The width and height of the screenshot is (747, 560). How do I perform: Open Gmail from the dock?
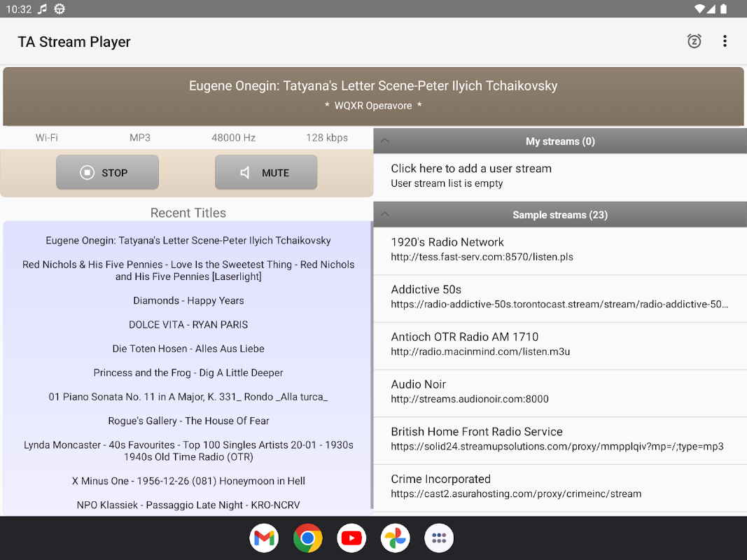tap(264, 538)
